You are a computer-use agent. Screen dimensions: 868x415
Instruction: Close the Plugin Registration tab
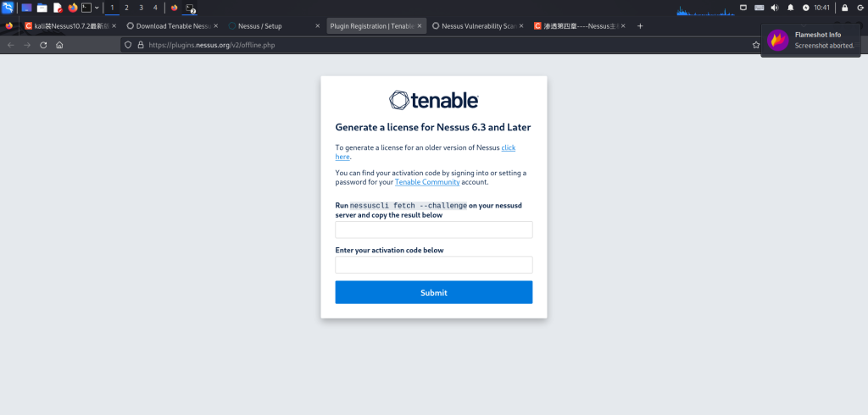[x=420, y=26]
